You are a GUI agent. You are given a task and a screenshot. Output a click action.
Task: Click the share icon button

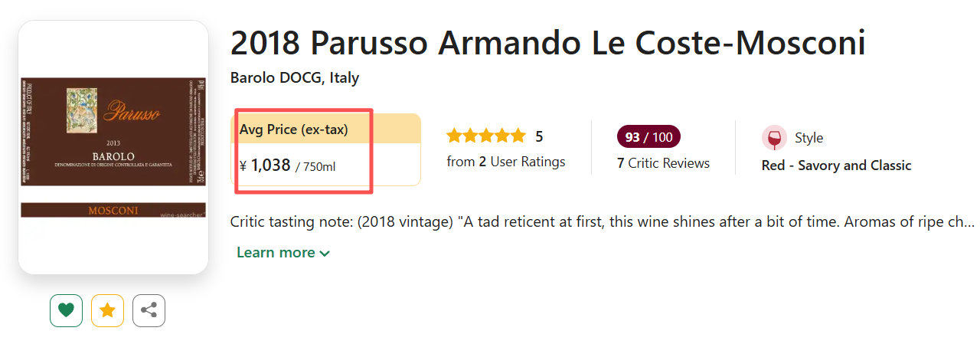coord(149,310)
